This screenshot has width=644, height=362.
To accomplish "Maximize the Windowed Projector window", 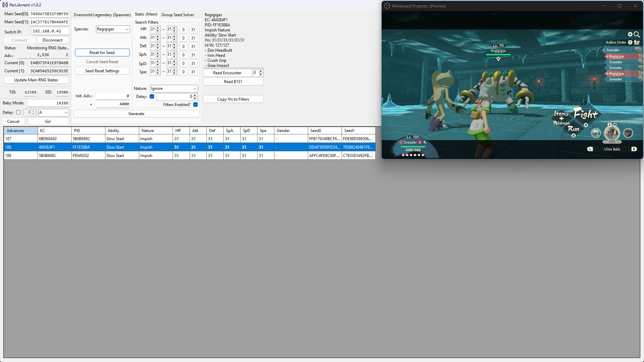I will pyautogui.click(x=620, y=6).
